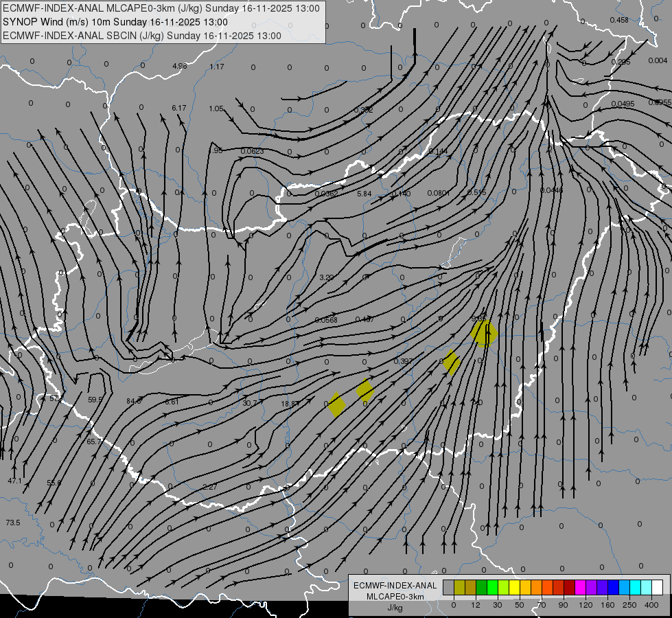
Task: Click the map value 0.004
Action: (x=658, y=60)
